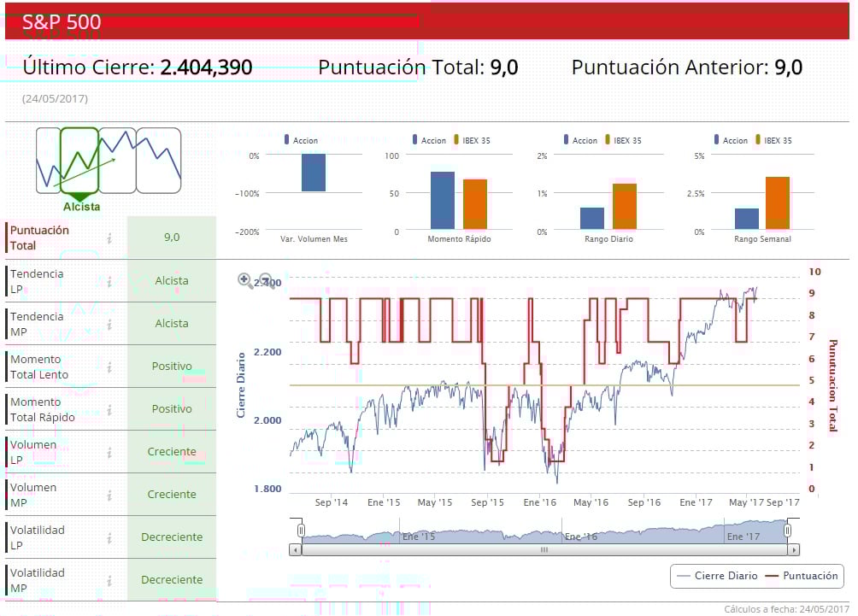Click the date (24/05/2017) under Último Cierre
This screenshot has width=858, height=616.
[55, 98]
